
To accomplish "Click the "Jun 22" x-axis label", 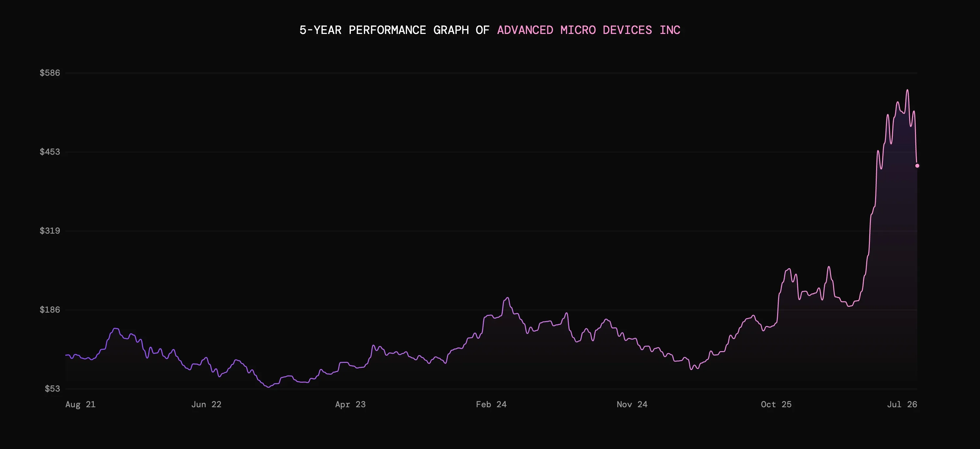I will click(x=206, y=404).
